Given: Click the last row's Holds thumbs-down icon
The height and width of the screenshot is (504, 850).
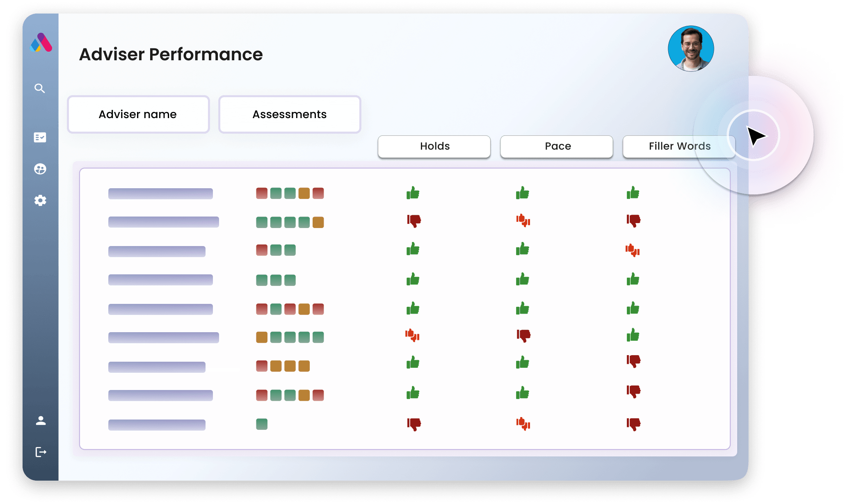Looking at the screenshot, I should pyautogui.click(x=414, y=424).
